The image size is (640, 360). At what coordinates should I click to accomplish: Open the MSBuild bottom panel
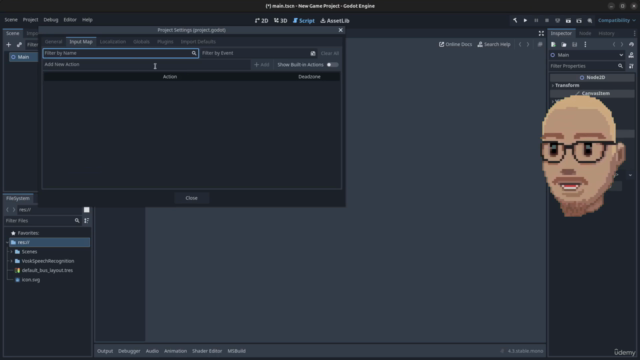click(x=236, y=351)
